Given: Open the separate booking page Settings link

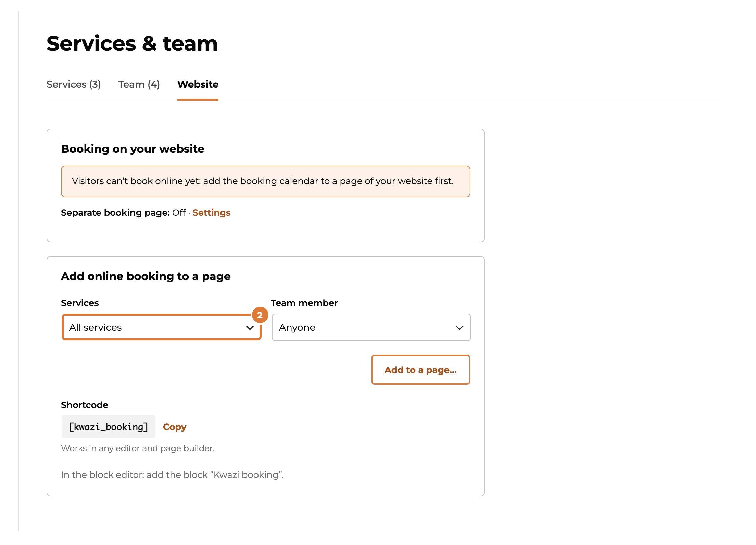Looking at the screenshot, I should [x=211, y=213].
